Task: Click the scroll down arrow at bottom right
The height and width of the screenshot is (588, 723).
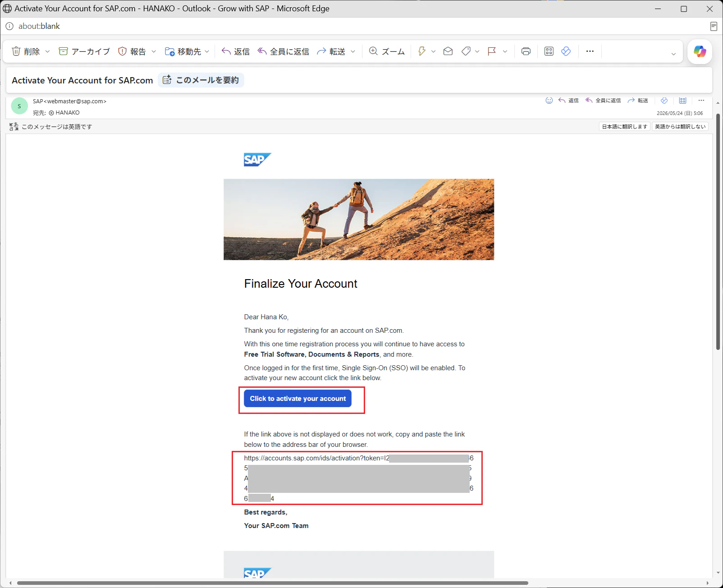Action: coord(718,573)
